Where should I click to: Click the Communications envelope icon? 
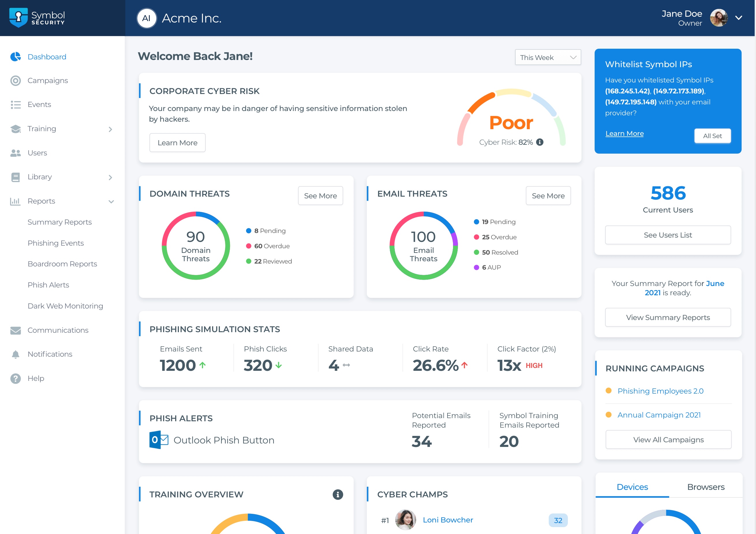16,330
